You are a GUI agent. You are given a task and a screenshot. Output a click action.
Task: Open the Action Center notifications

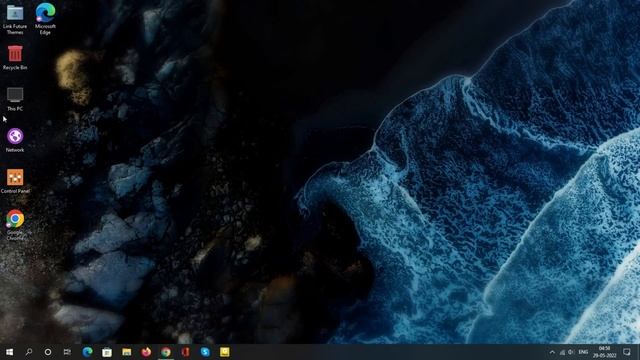coord(627,352)
